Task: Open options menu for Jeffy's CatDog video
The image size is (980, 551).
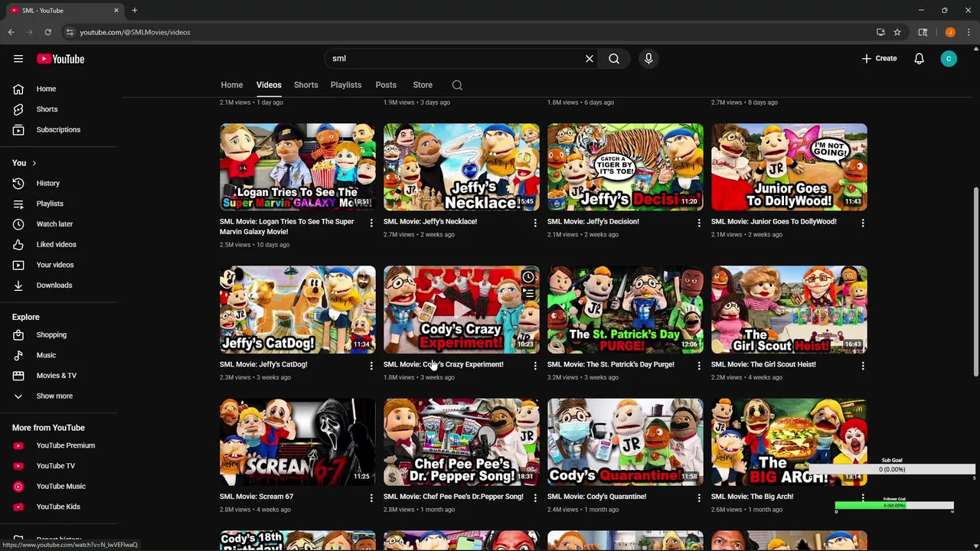Action: coord(371,366)
